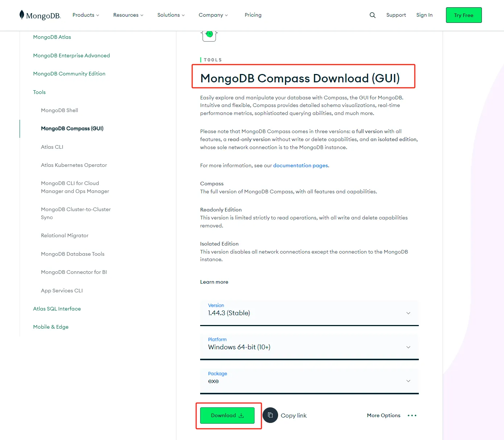Open MongoDB CLI for Cloud Manager and Ops Manager
The height and width of the screenshot is (440, 504).
tap(75, 187)
